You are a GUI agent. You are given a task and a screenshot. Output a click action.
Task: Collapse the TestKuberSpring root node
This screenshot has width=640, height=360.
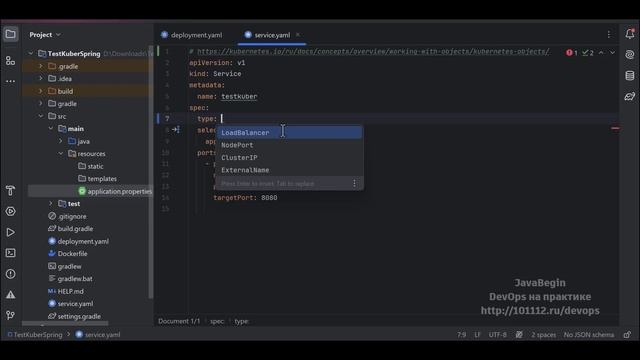(31, 53)
